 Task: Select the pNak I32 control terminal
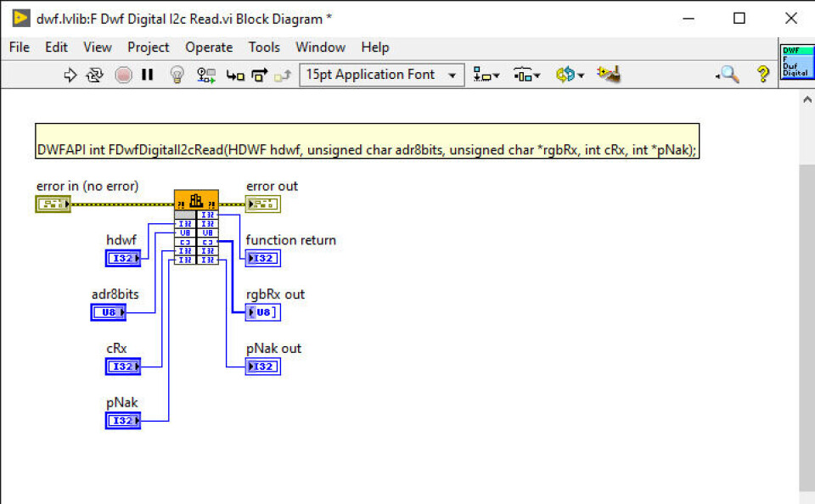tap(123, 420)
